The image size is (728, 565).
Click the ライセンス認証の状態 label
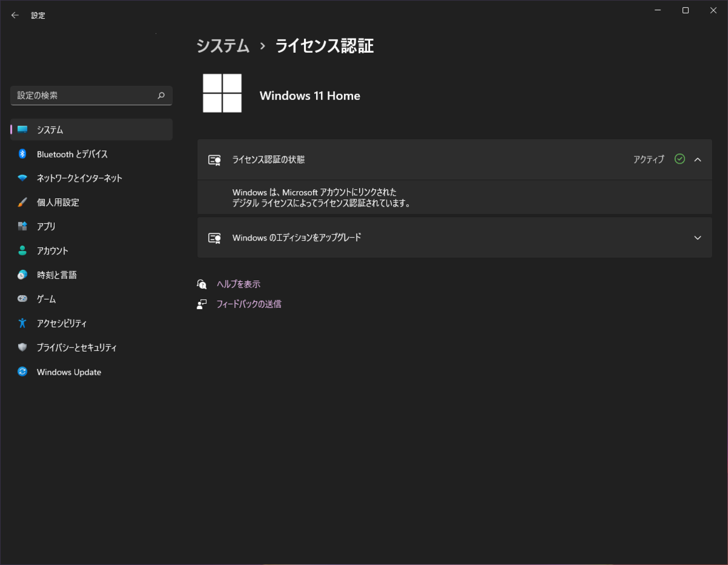[x=268, y=160]
